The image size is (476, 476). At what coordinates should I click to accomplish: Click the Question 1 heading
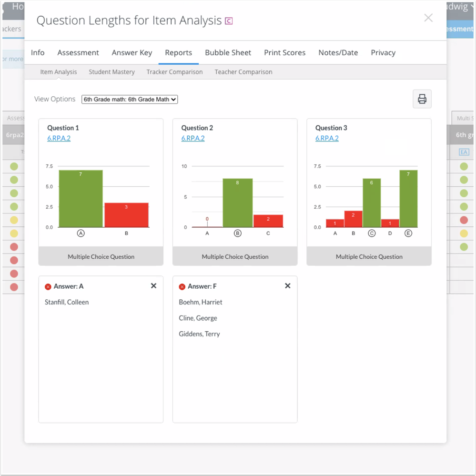[x=63, y=128]
